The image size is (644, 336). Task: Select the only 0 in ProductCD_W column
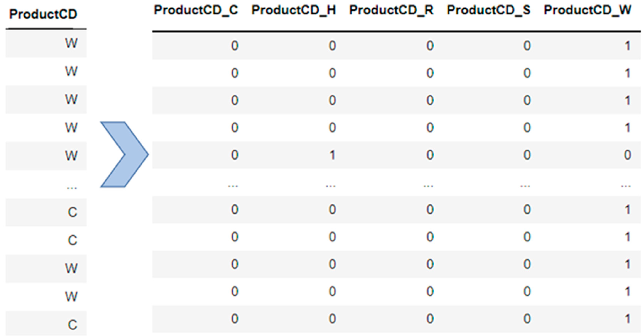pos(627,155)
